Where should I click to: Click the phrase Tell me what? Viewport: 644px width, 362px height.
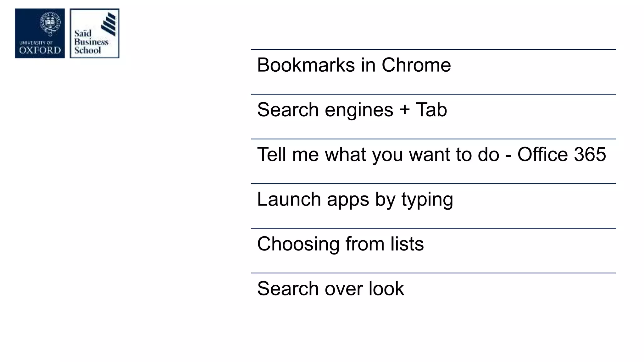tap(312, 155)
